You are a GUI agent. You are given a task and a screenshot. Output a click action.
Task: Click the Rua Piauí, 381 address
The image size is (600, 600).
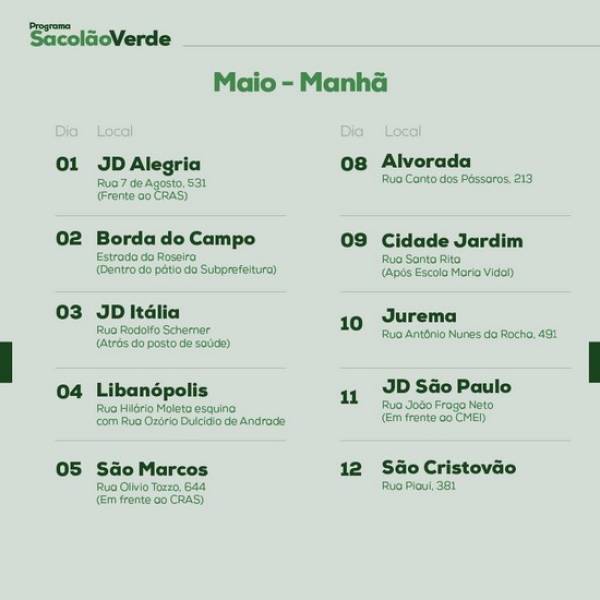tap(419, 486)
